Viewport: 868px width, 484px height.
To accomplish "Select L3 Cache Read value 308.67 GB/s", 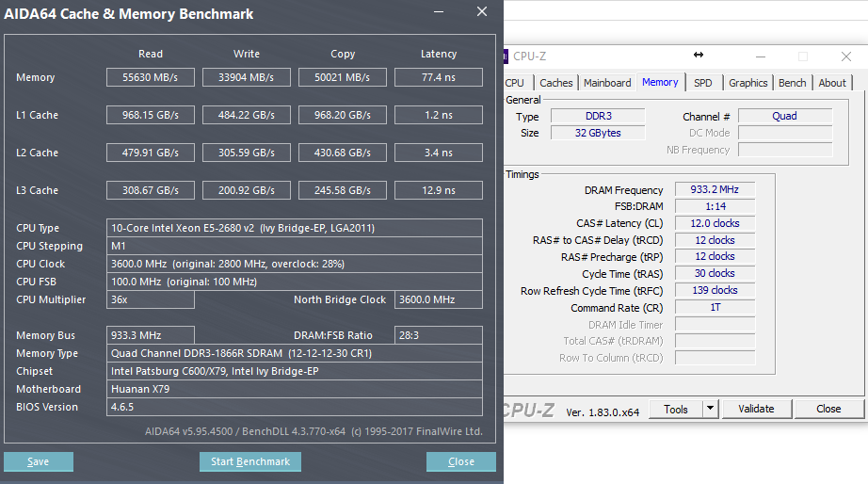I will click(151, 190).
